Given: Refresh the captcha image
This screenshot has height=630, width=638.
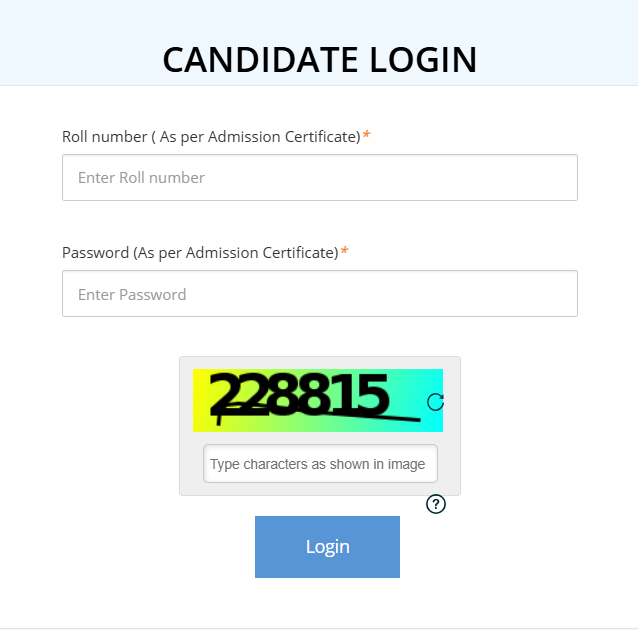Looking at the screenshot, I should pos(435,402).
